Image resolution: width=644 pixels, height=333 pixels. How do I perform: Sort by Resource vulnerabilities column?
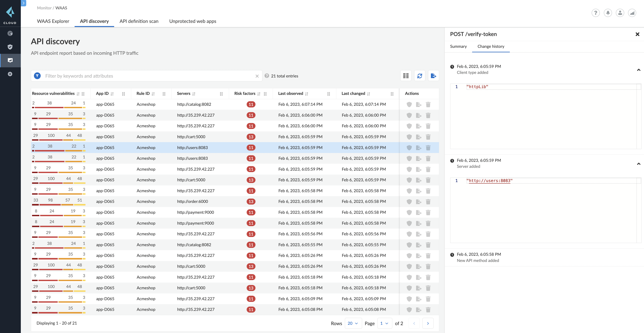[x=78, y=94]
